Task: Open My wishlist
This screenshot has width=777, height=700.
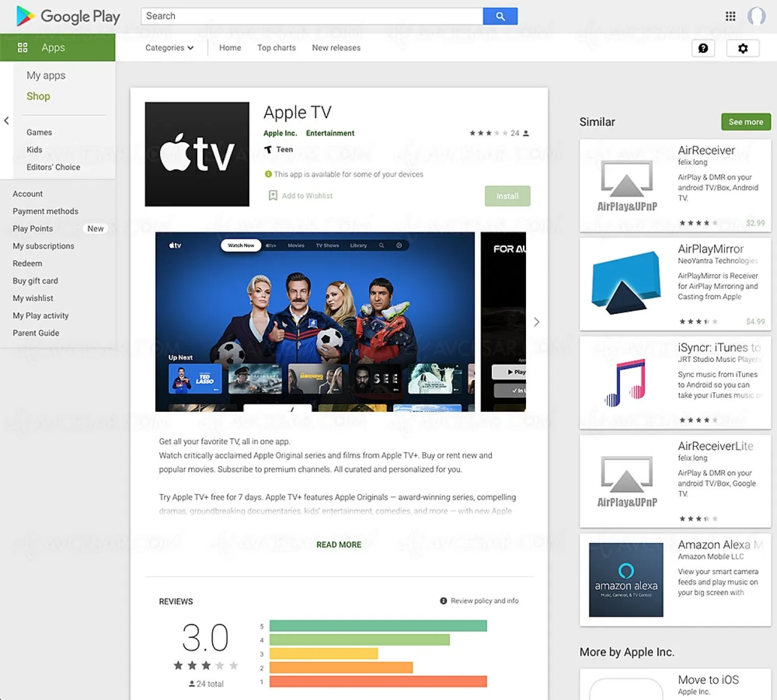Action: (33, 298)
